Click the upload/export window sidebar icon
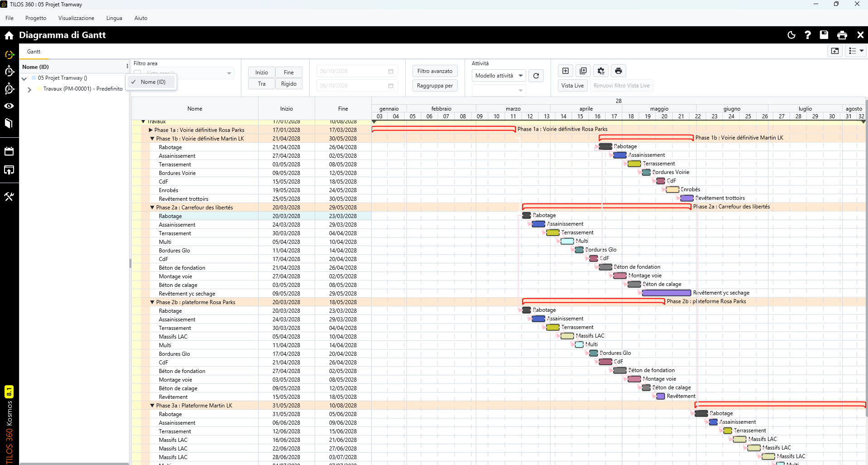Image resolution: width=868 pixels, height=465 pixels. [9, 170]
